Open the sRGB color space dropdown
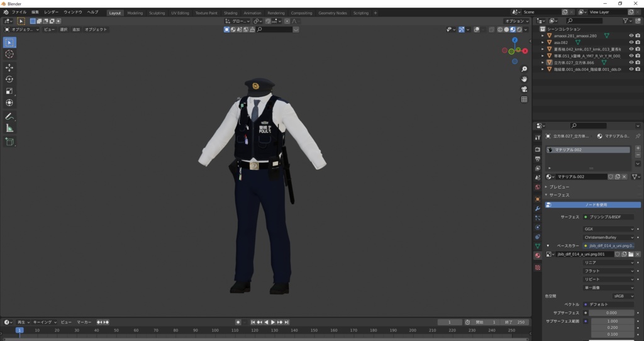644x341 pixels. tap(623, 296)
